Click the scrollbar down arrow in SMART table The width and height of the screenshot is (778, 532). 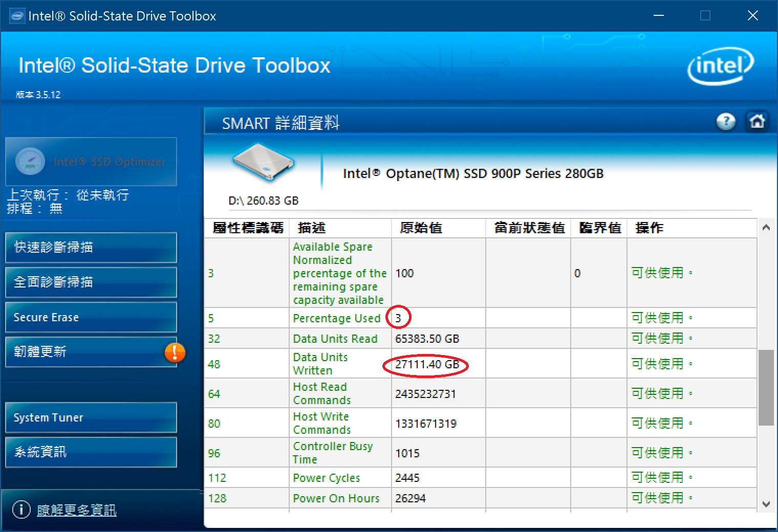coord(766,504)
